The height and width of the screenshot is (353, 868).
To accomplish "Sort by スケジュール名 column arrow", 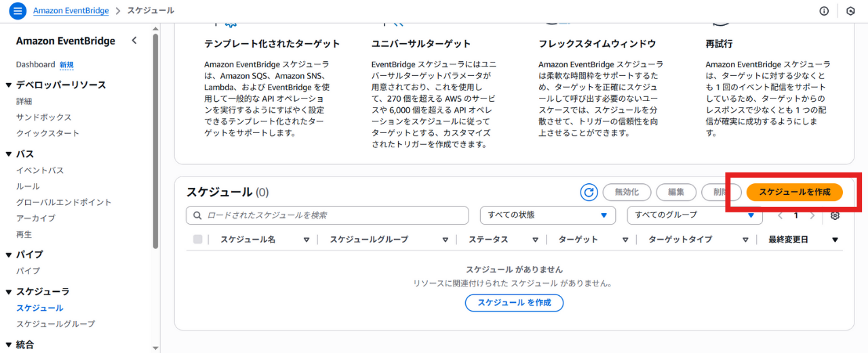I will (x=307, y=240).
